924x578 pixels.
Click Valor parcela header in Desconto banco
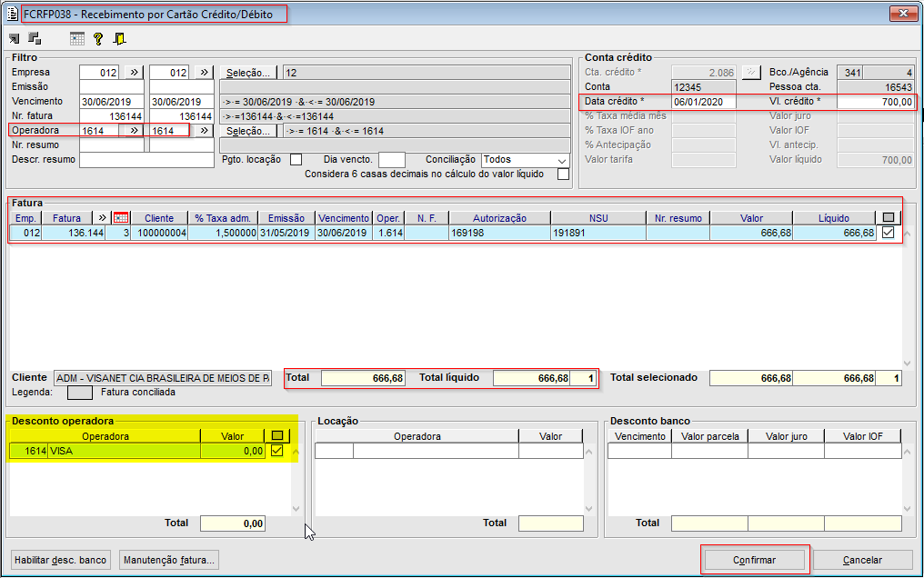pos(710,436)
